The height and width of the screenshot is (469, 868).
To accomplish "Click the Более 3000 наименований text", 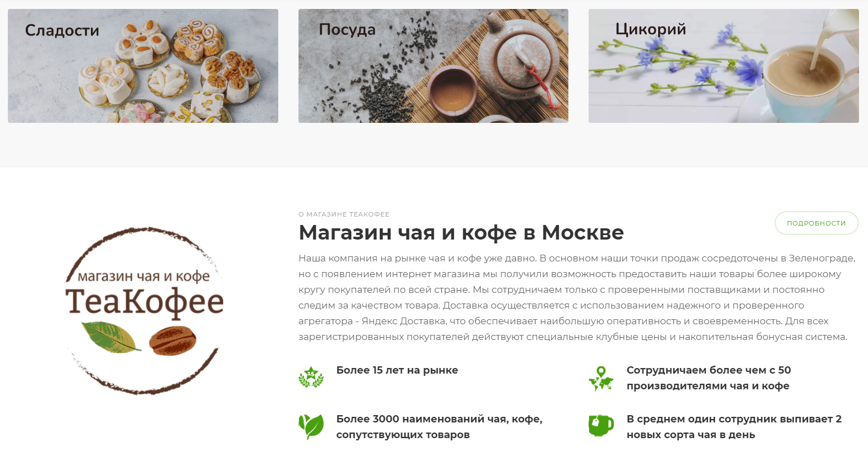I will 439,427.
